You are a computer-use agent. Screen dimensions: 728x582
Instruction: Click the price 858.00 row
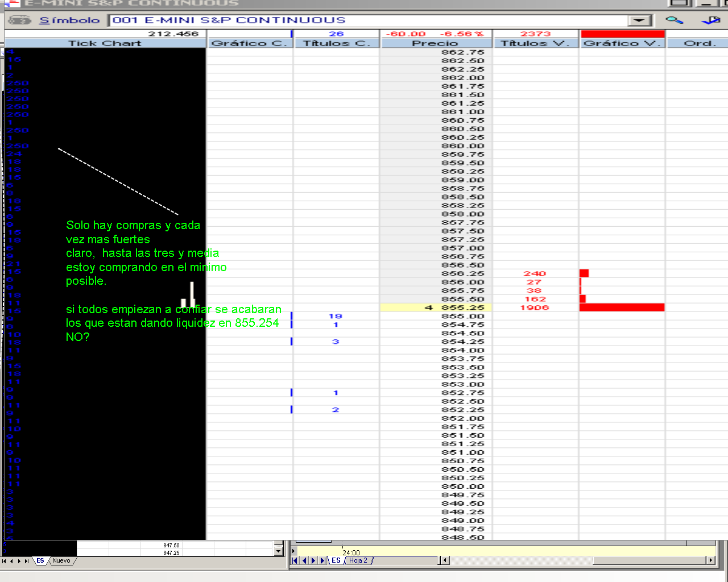[463, 214]
